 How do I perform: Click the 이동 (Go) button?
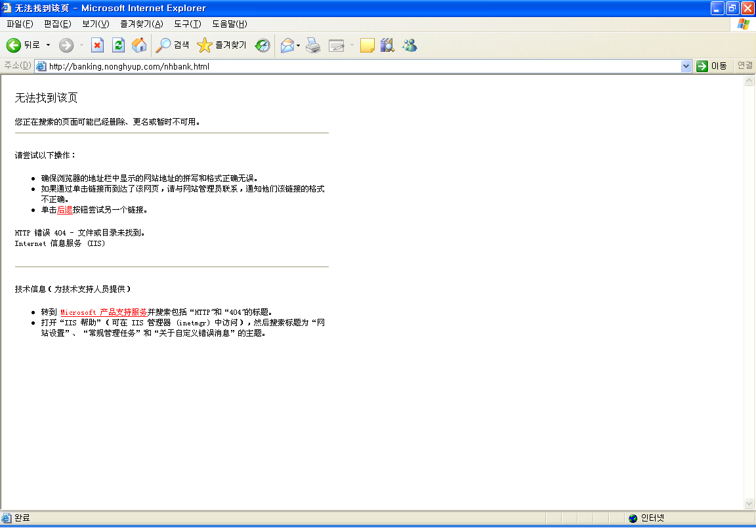(711, 66)
